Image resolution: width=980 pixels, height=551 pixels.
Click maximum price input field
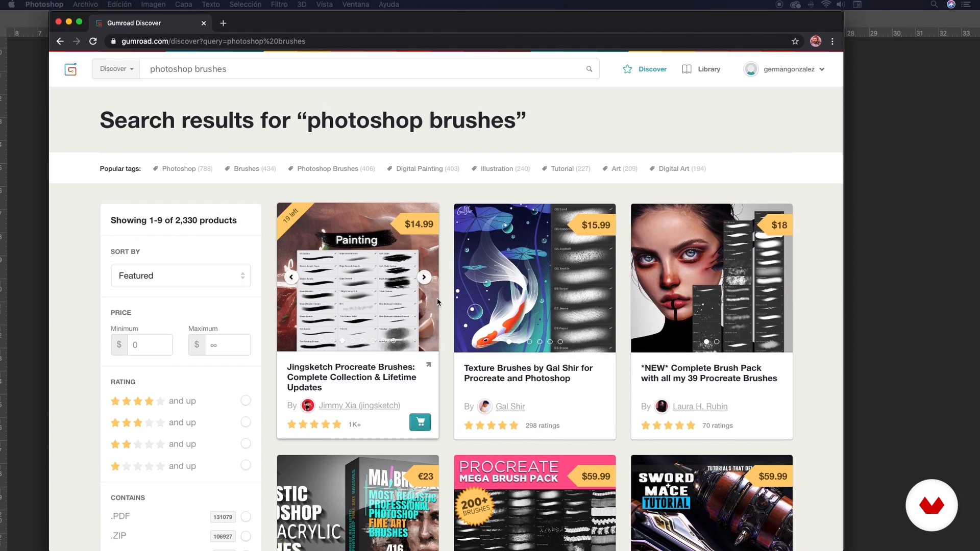click(228, 345)
